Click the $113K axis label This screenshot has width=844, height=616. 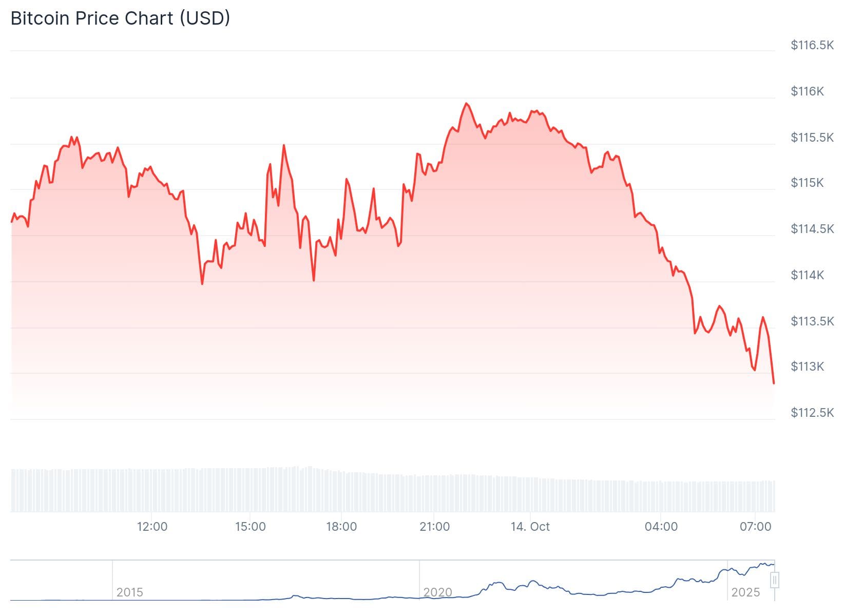pos(807,367)
